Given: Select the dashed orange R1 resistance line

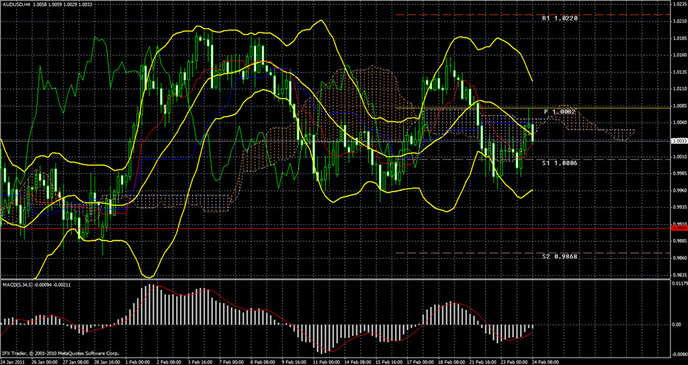Looking at the screenshot, I should coord(533,15).
